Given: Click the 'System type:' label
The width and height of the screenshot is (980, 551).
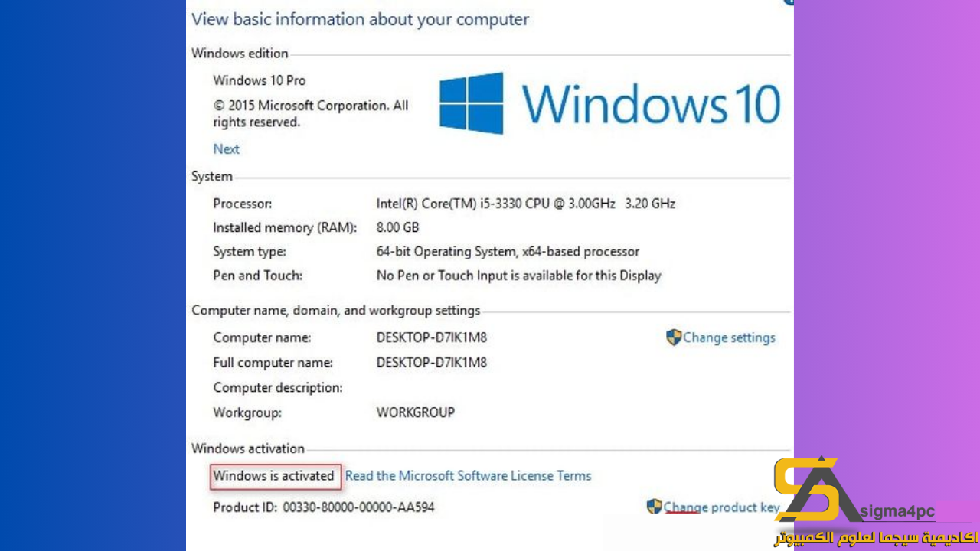Looking at the screenshot, I should pos(250,251).
